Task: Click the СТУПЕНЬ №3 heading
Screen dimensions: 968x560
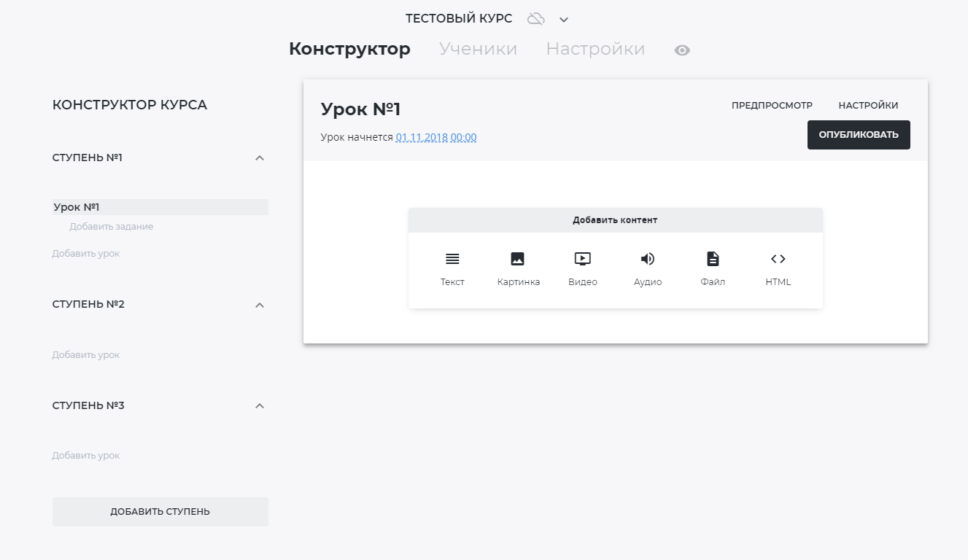Action: coord(88,405)
